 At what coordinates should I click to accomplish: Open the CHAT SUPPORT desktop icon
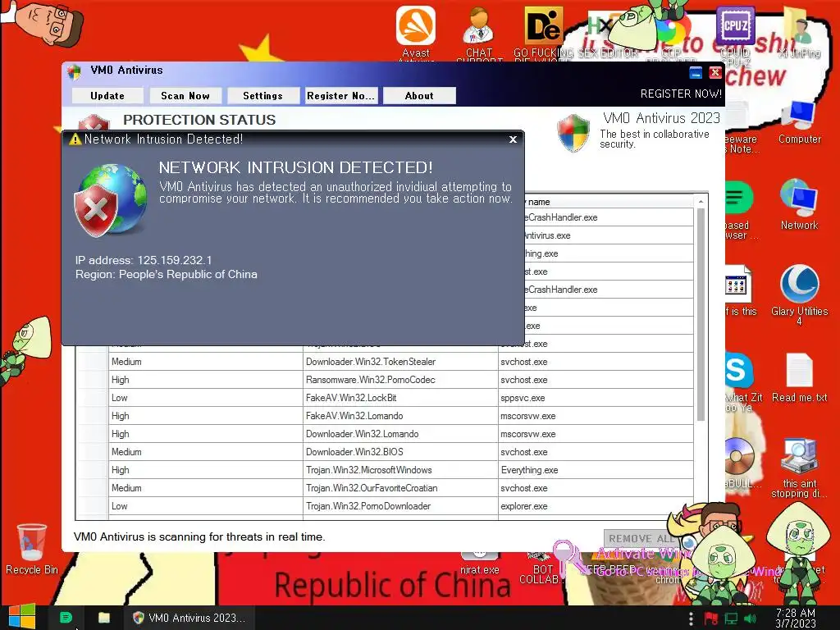click(x=479, y=32)
